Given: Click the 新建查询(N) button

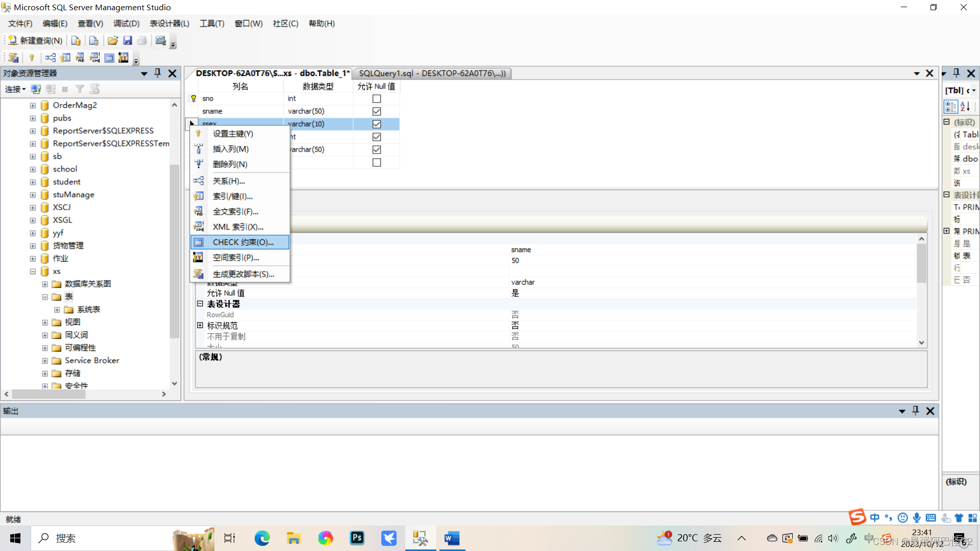Looking at the screenshot, I should [36, 40].
